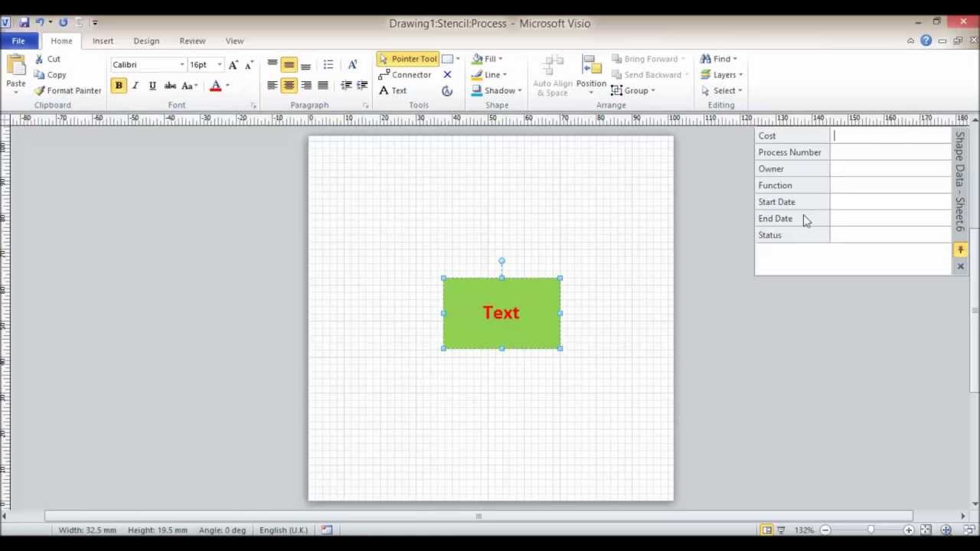The width and height of the screenshot is (980, 551).
Task: Click the Connection Point X icon
Action: coord(447,75)
